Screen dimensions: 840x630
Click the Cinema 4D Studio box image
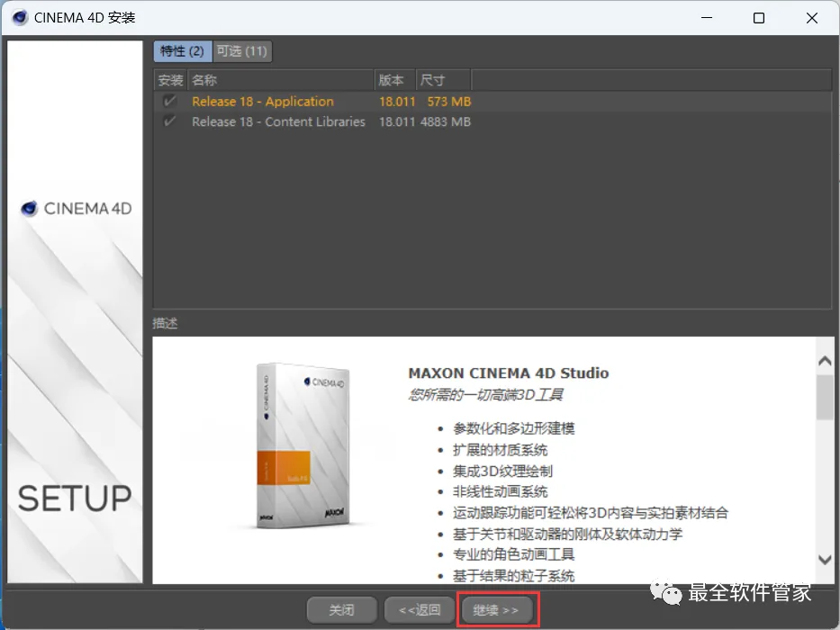click(303, 445)
